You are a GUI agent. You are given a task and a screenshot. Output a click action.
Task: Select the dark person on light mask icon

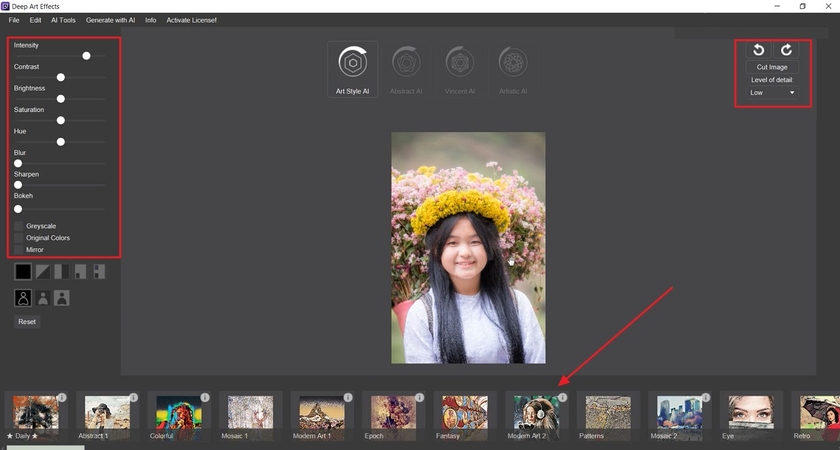pyautogui.click(x=62, y=298)
